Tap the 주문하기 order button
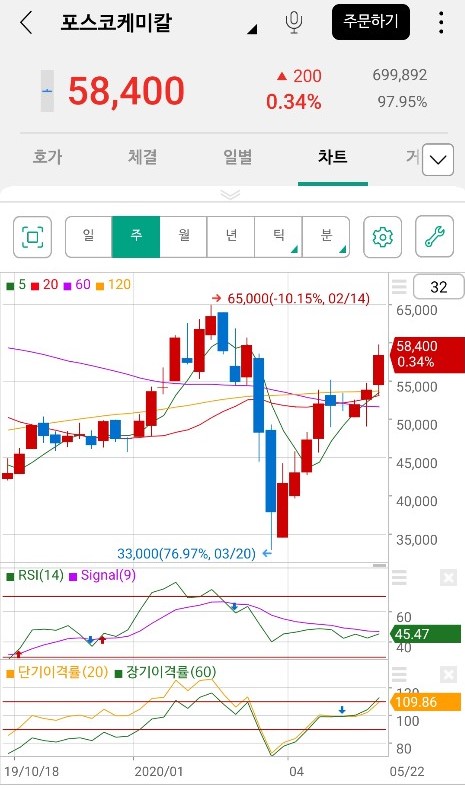The height and width of the screenshot is (789, 465). [x=371, y=22]
